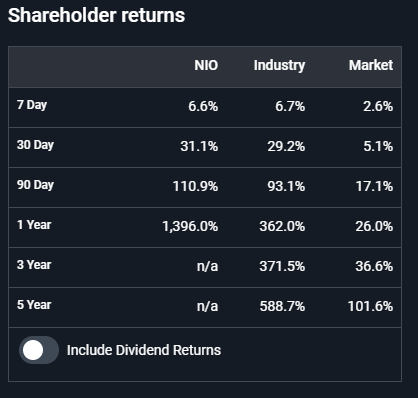Viewport: 418px width, 398px height.
Task: Click the Industry 1 Year value 362.0%
Action: tap(282, 226)
